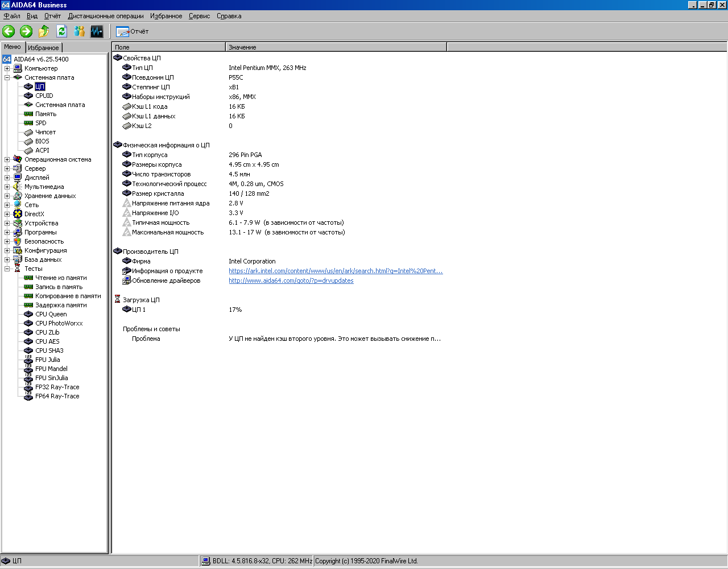Click the Значение column header
Viewport: 728px width, 569px height.
click(x=336, y=47)
